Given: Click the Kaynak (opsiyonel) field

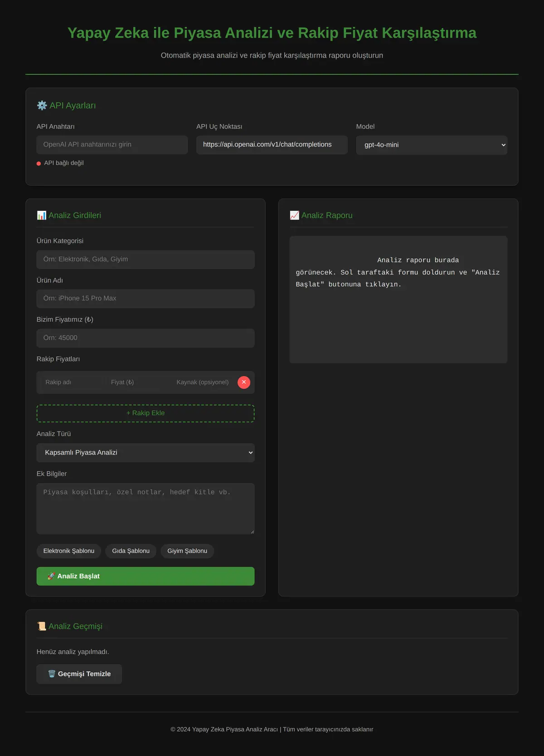Looking at the screenshot, I should (x=204, y=382).
